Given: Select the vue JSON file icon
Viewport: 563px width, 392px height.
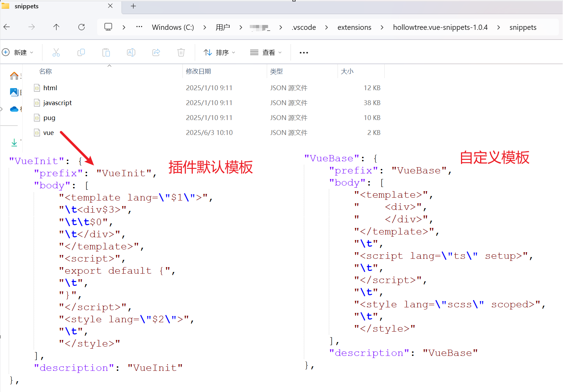Looking at the screenshot, I should pyautogui.click(x=37, y=133).
